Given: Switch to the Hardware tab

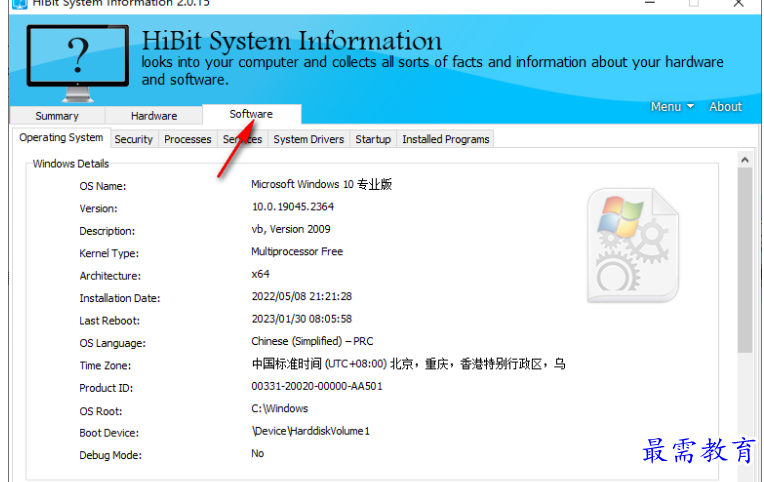Looking at the screenshot, I should (154, 116).
